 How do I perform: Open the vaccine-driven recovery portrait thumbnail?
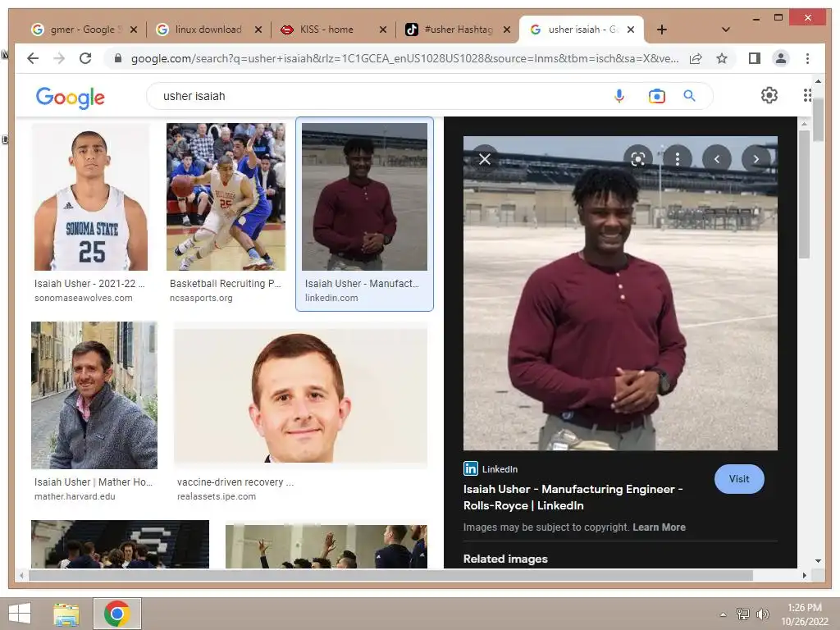(x=300, y=395)
